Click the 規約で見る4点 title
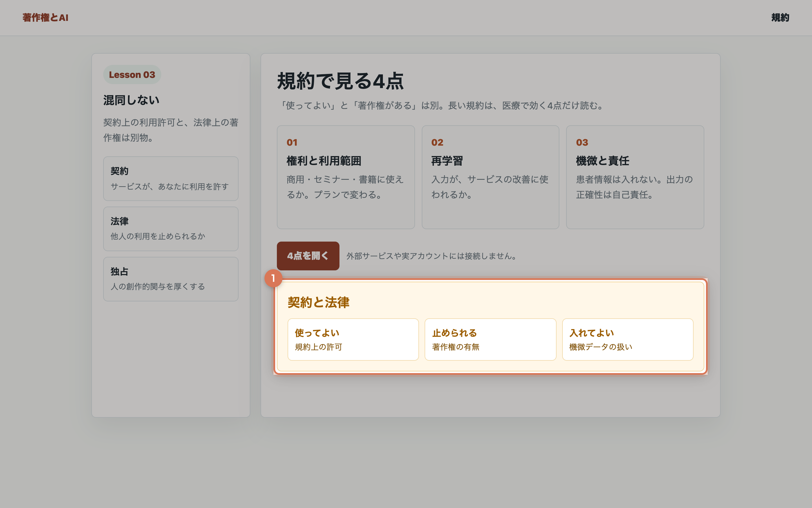The height and width of the screenshot is (508, 812). pyautogui.click(x=340, y=81)
